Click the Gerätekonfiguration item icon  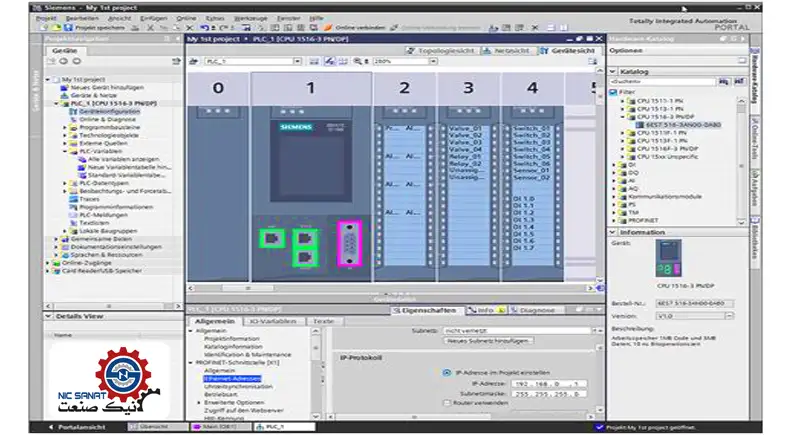73,111
